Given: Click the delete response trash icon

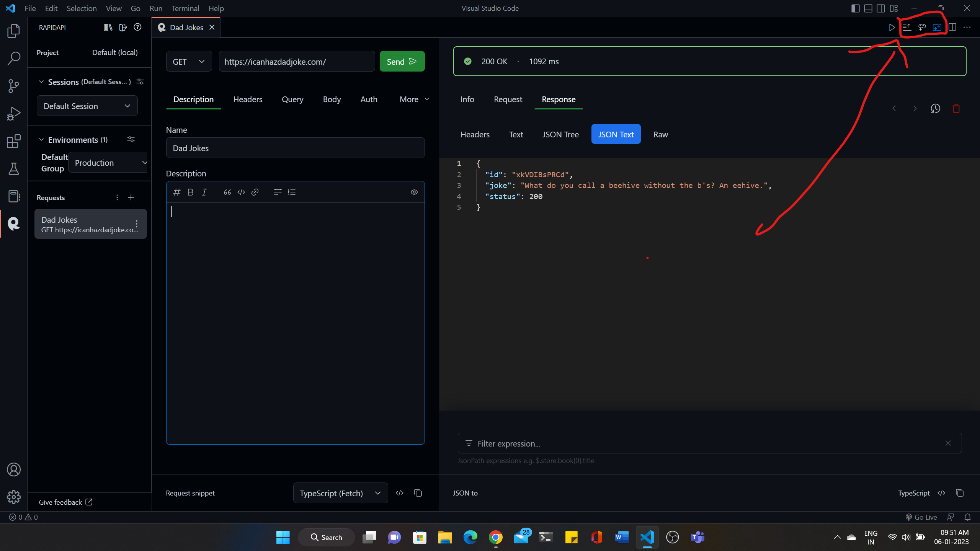Looking at the screenshot, I should coord(956,109).
